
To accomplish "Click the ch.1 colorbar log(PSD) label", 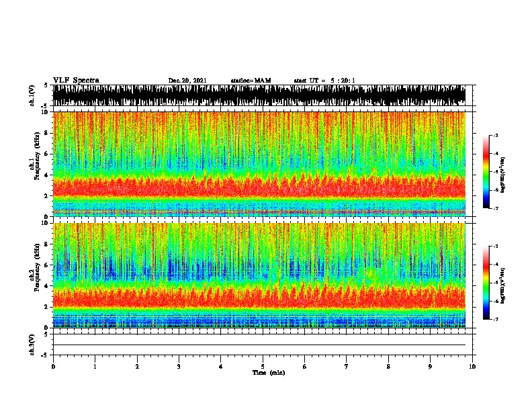I will click(502, 175).
